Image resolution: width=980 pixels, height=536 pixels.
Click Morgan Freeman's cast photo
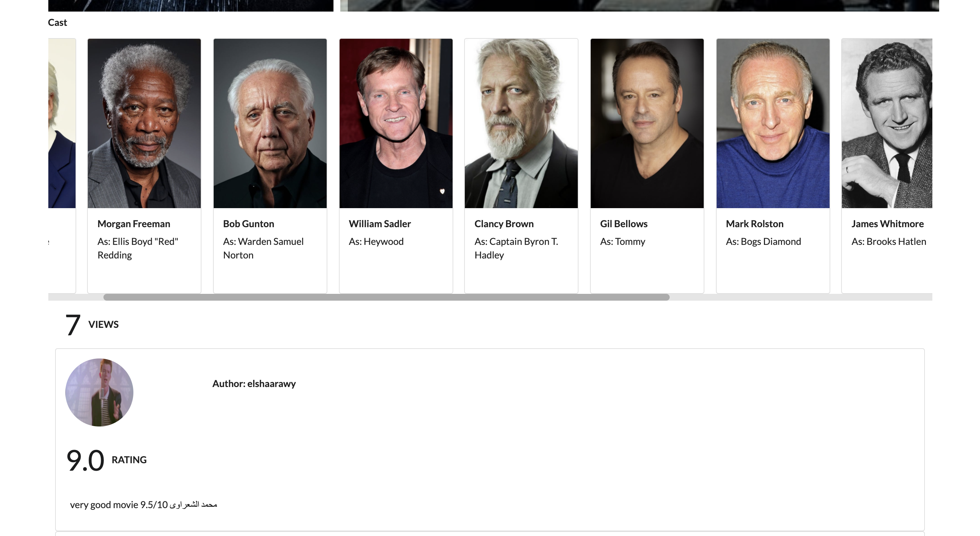coord(144,123)
